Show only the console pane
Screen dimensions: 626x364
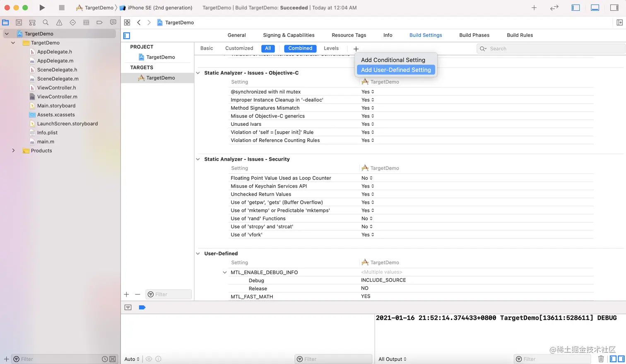(621, 359)
